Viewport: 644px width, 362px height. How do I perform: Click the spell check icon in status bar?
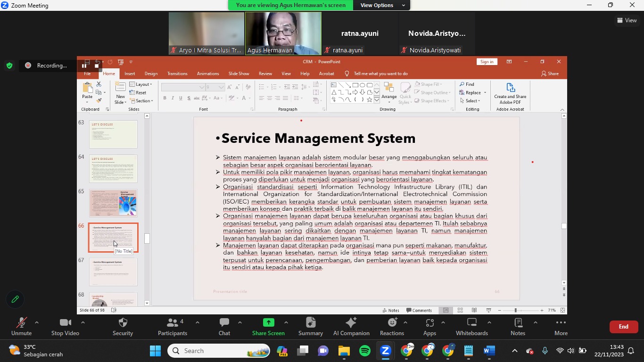coord(114,310)
